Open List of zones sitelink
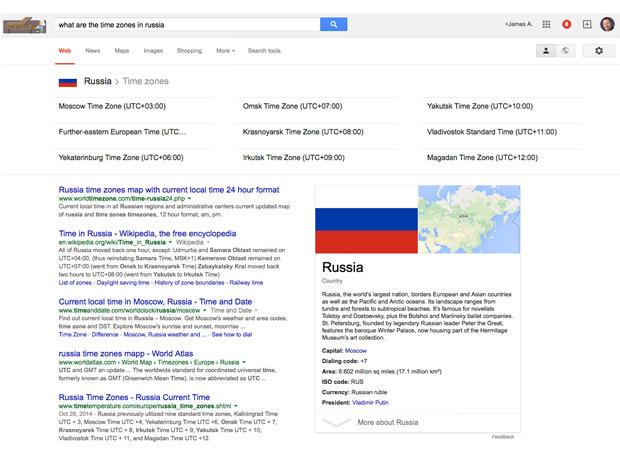Image resolution: width=620 pixels, height=465 pixels. [75, 283]
